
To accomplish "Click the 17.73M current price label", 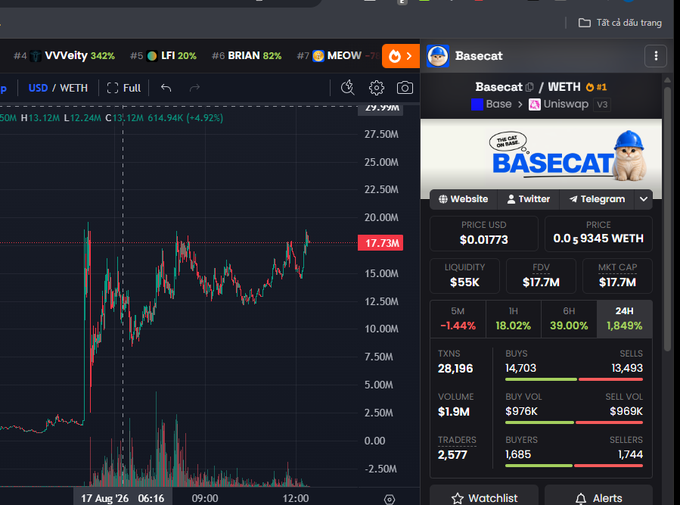I will 380,243.
